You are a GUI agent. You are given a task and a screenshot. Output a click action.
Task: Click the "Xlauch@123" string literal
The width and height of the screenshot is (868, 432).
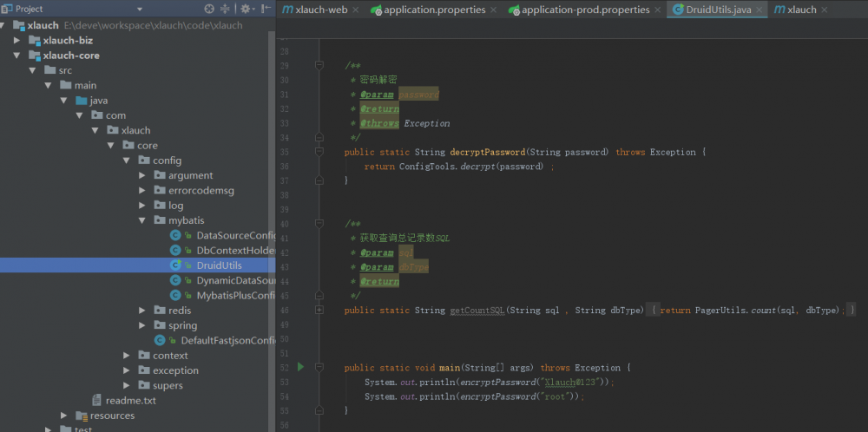click(570, 382)
